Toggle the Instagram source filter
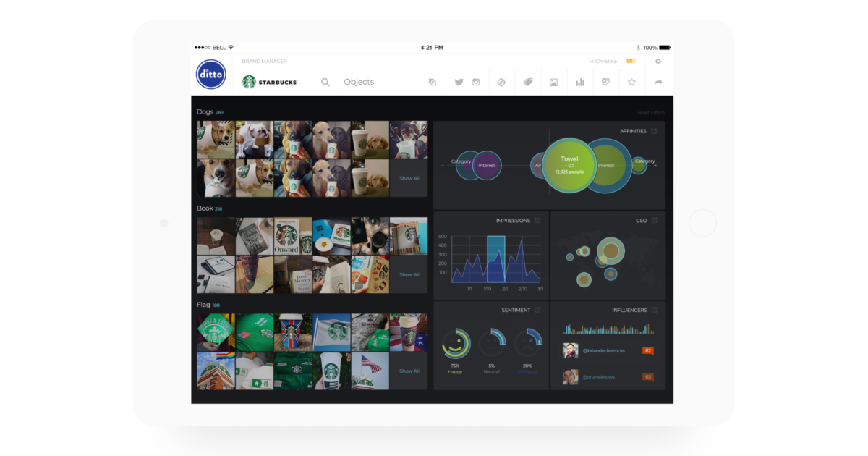This screenshot has height=456, width=868. [476, 82]
